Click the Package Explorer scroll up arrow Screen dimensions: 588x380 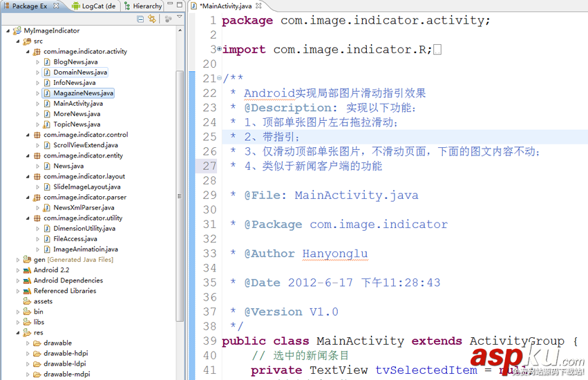point(180,30)
